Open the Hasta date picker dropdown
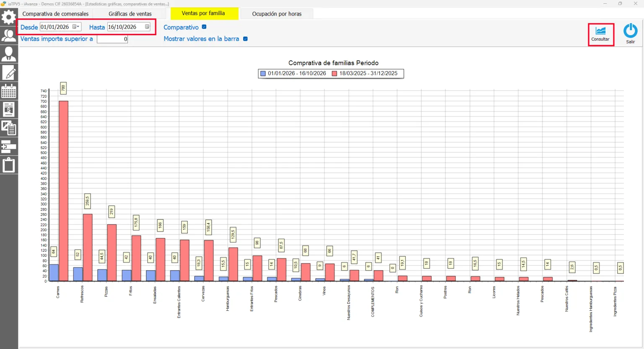This screenshot has height=349, width=644. point(147,27)
